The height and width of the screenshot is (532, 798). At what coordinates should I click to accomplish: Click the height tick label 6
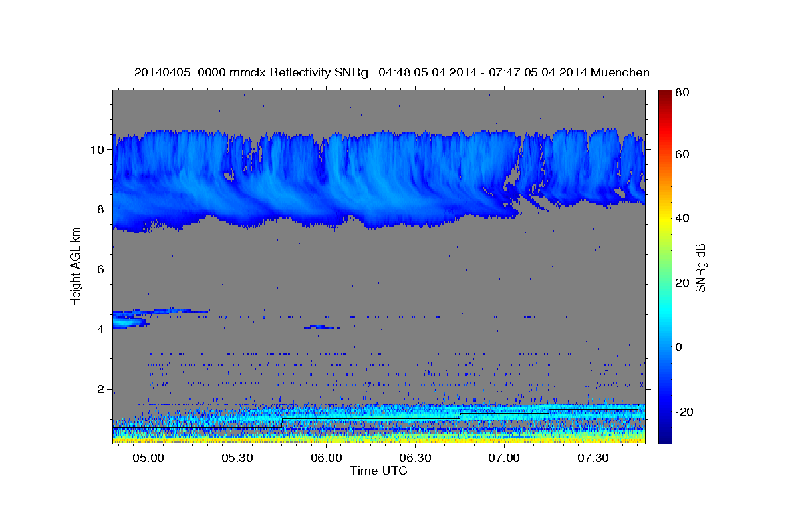(x=102, y=269)
